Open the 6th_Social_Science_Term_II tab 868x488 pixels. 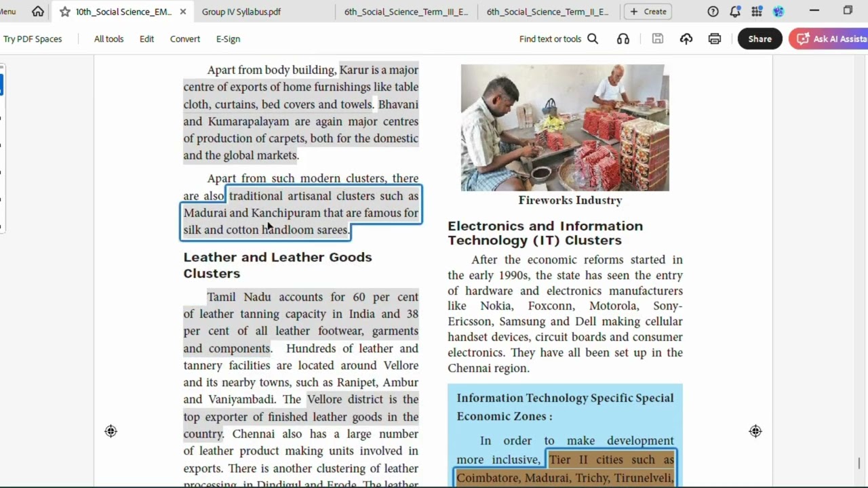[548, 12]
